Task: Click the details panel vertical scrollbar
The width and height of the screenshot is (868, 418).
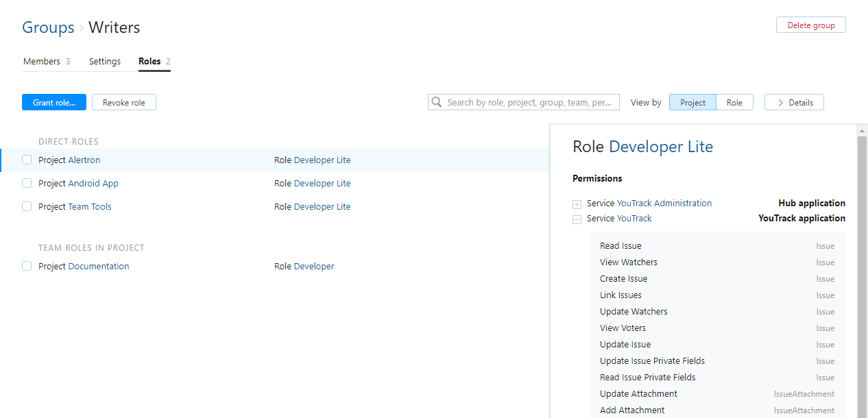Action: point(862,274)
